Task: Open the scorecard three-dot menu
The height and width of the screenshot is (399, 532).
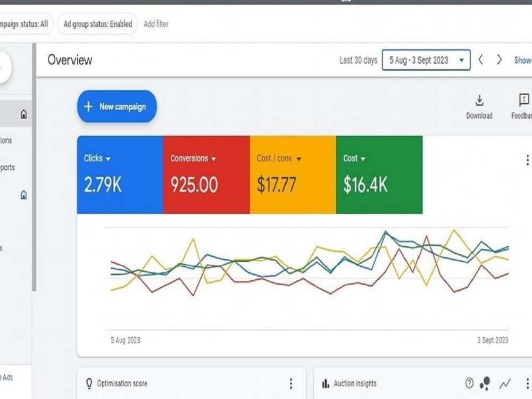Action: point(527,160)
